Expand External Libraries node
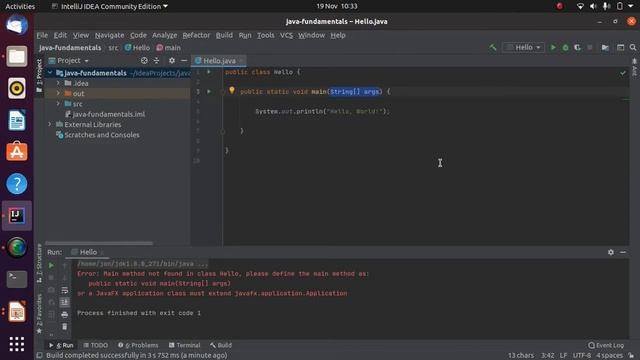Image resolution: width=640 pixels, height=360 pixels. (x=50, y=124)
